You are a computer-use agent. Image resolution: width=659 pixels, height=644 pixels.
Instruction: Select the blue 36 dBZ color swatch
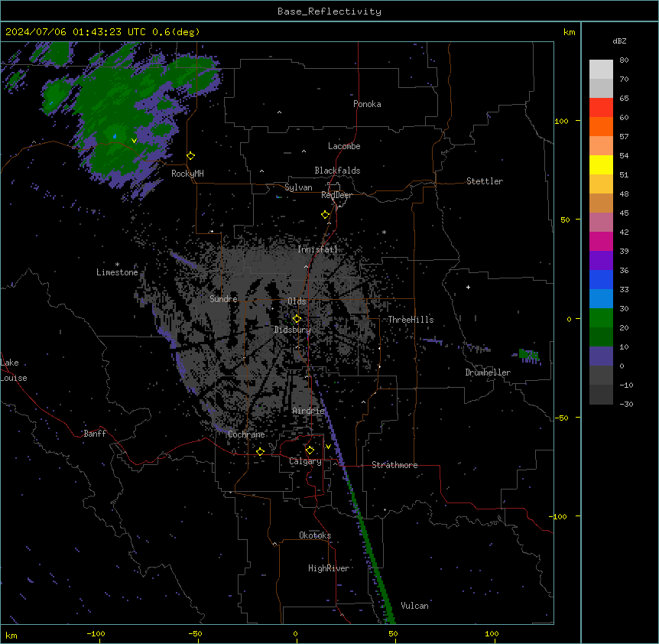coord(601,279)
